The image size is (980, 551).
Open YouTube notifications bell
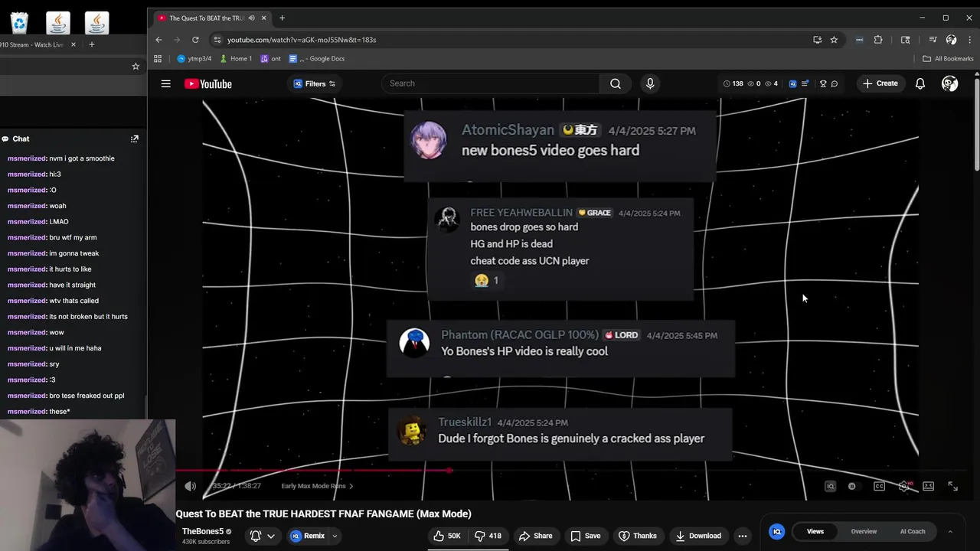click(920, 83)
